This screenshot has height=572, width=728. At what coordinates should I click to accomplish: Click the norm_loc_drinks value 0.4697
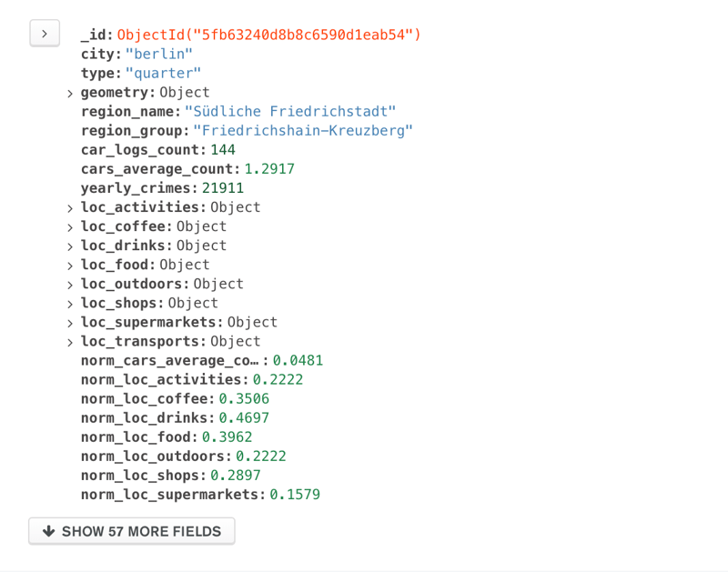pos(244,417)
